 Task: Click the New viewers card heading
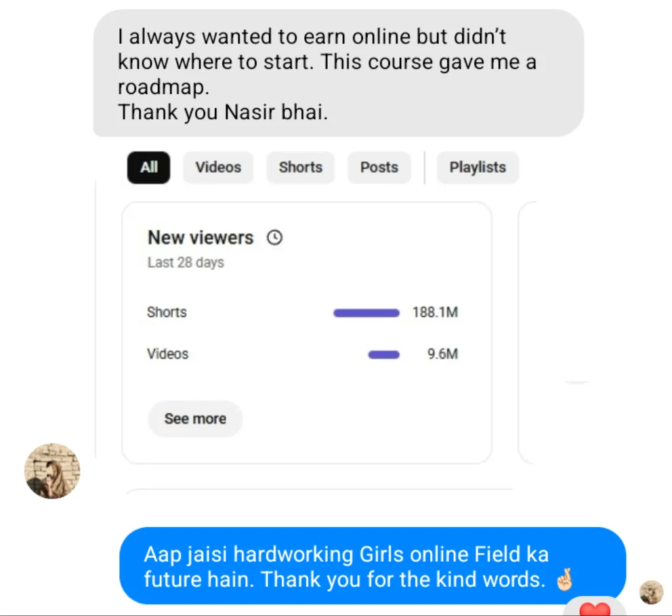(x=201, y=237)
